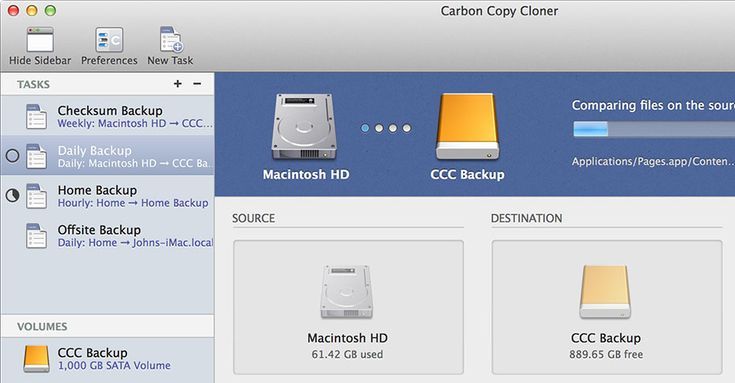Click '1,000 GB SATA Volume' text
Viewport: 735px width, 383px height.
tap(114, 366)
